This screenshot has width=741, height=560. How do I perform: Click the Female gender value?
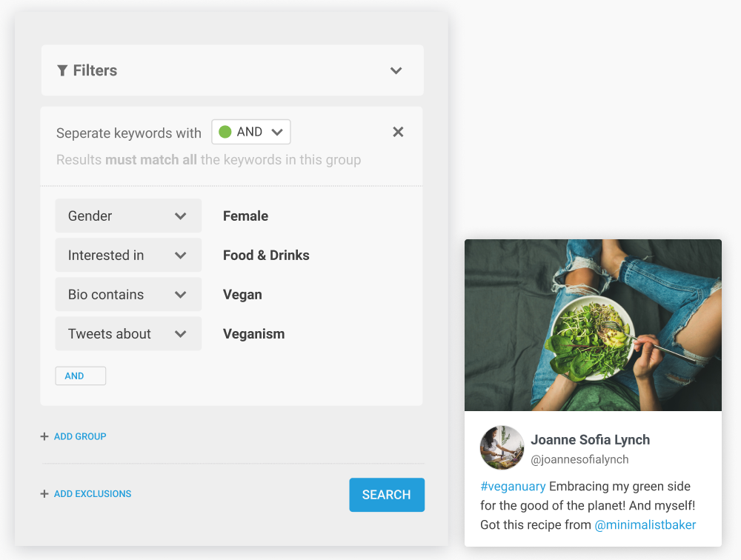[x=245, y=216]
